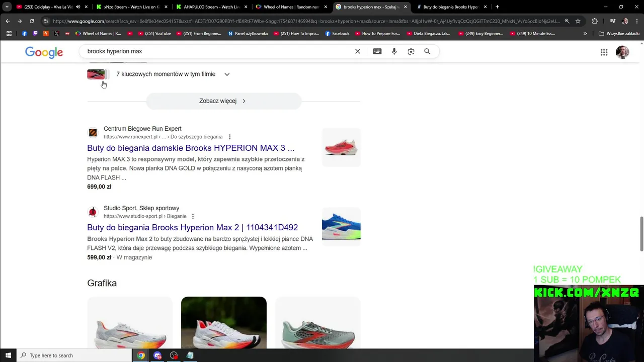Image resolution: width=644 pixels, height=362 pixels.
Task: Open the first Grafika white-orange shoe image
Action: coord(130,323)
